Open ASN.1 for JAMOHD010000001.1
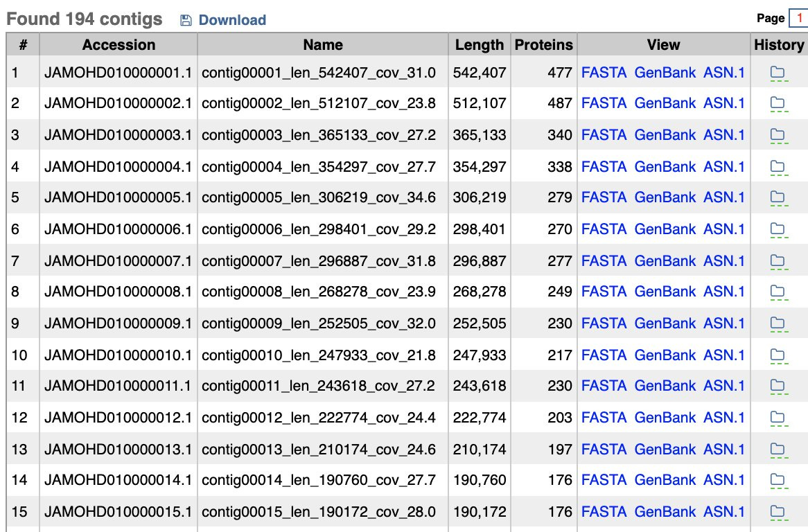 tap(724, 73)
